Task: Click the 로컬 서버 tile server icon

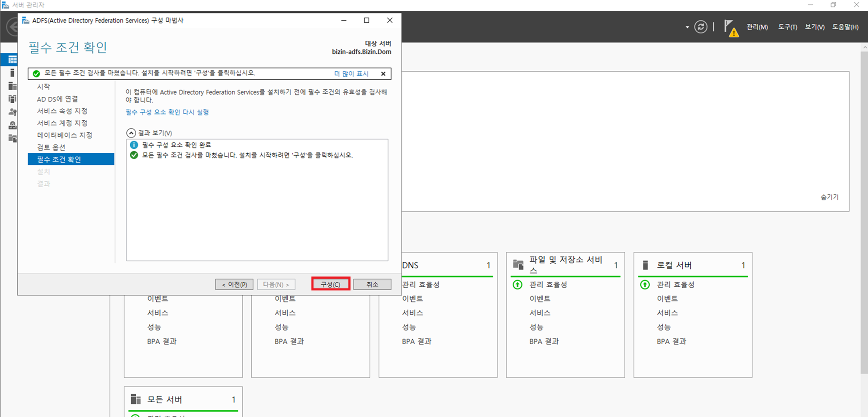Action: 645,265
